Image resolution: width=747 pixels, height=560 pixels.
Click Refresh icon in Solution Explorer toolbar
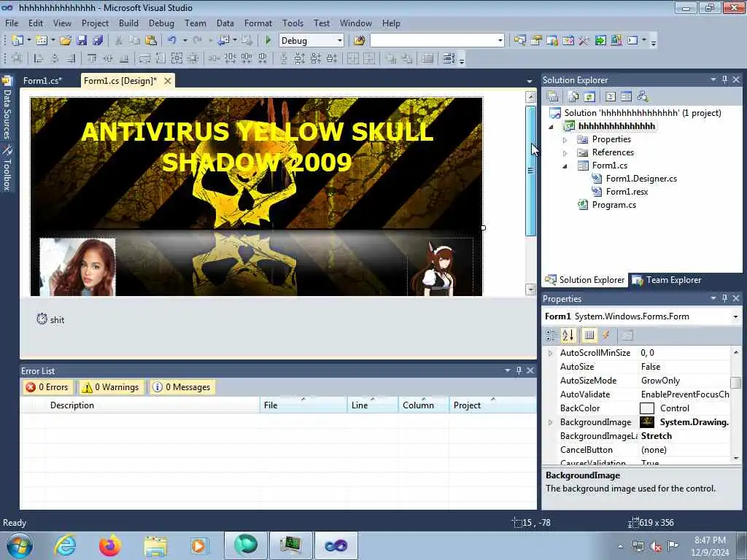point(589,97)
